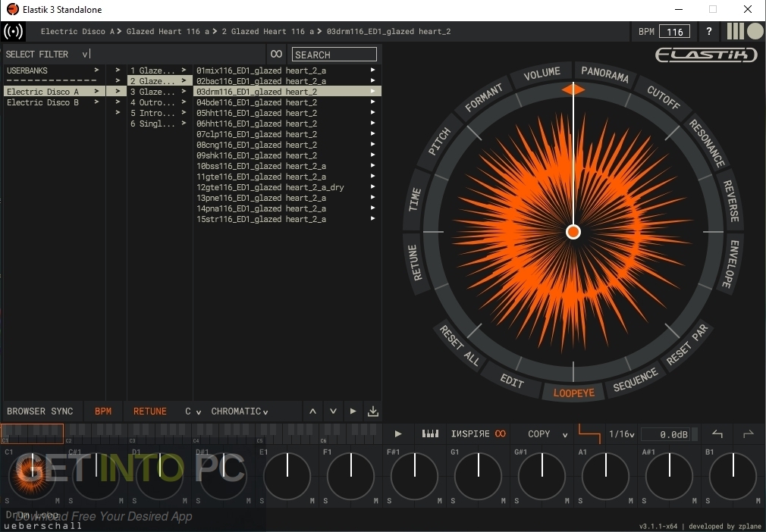Toggle the BPM sync option

pyautogui.click(x=103, y=412)
